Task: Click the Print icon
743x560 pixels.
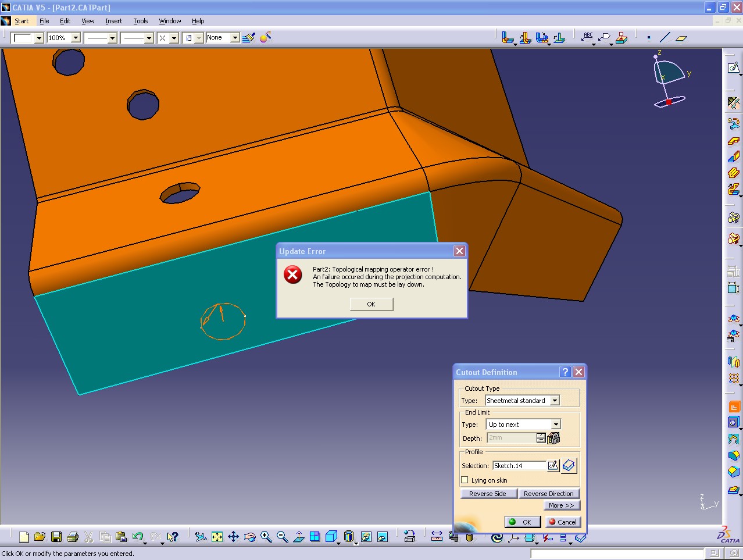Action: click(73, 537)
